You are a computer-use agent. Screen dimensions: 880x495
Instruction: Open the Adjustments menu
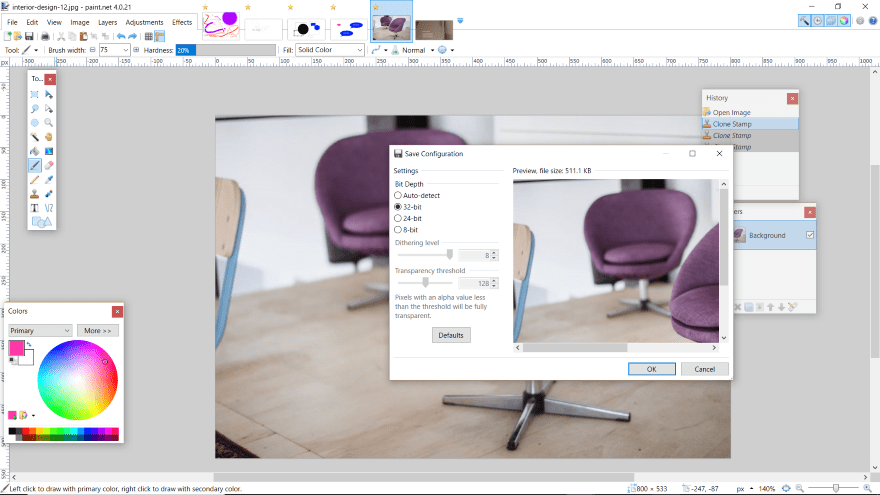tap(144, 21)
